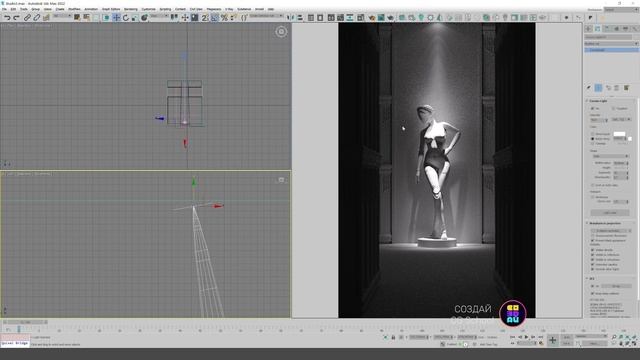Click Make Unique icon in modifier stack

click(608, 88)
